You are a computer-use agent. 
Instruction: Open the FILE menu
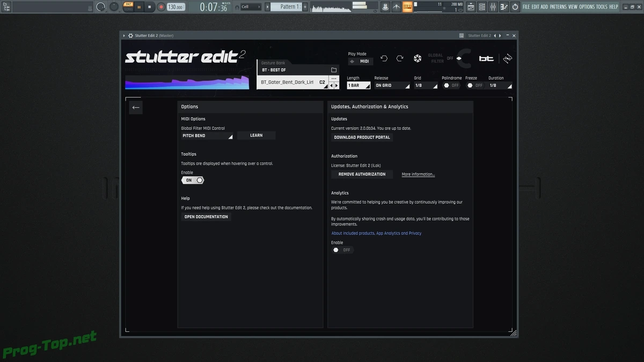(x=526, y=7)
